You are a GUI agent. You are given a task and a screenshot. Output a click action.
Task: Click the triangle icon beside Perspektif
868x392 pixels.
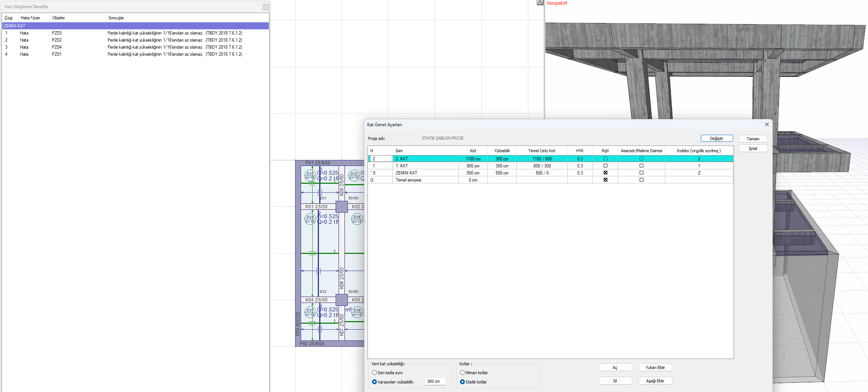pyautogui.click(x=540, y=3)
